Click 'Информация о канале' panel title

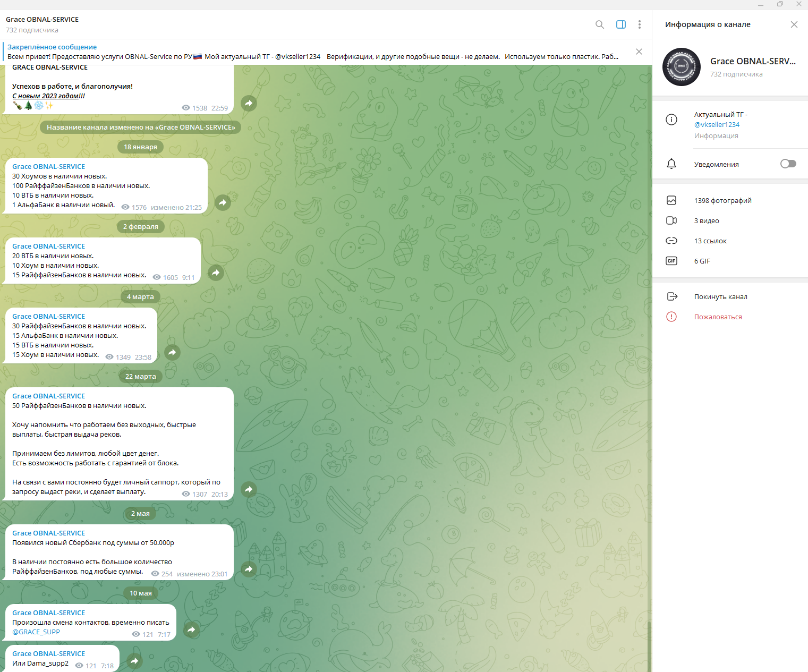[708, 24]
